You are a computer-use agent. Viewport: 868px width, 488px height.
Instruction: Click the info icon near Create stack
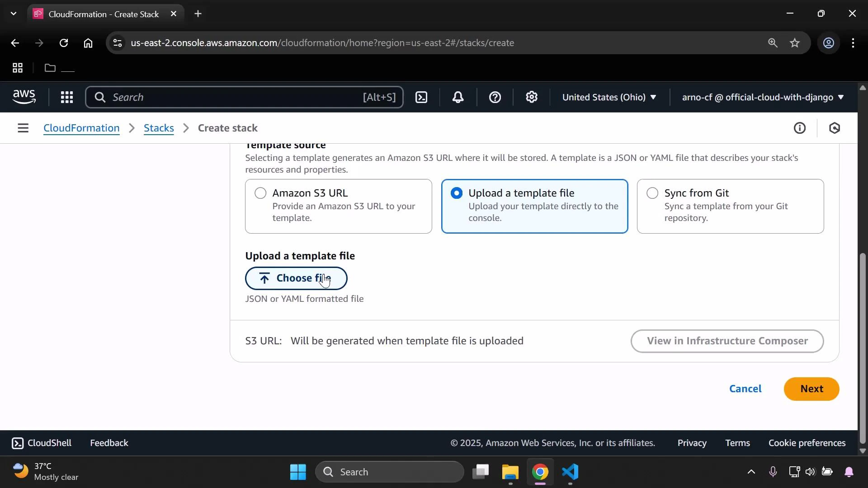pyautogui.click(x=800, y=128)
